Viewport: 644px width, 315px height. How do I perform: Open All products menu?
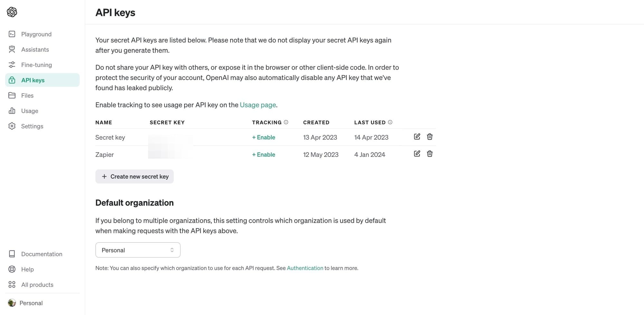(x=37, y=285)
